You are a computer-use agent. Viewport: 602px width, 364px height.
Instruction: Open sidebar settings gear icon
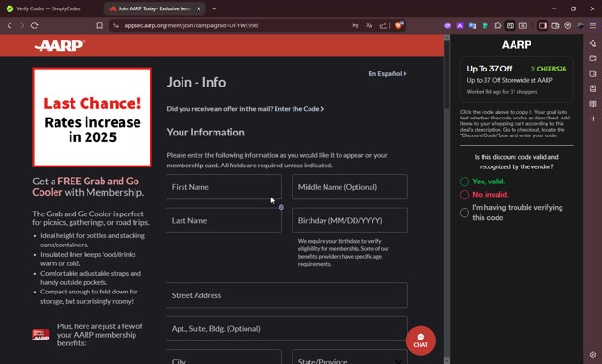pos(593,355)
